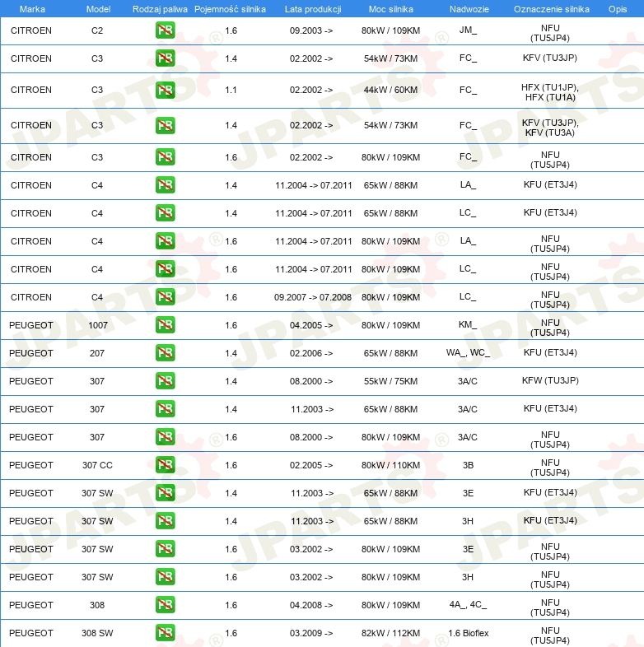Click the Lata produkcji column header

[313, 9]
